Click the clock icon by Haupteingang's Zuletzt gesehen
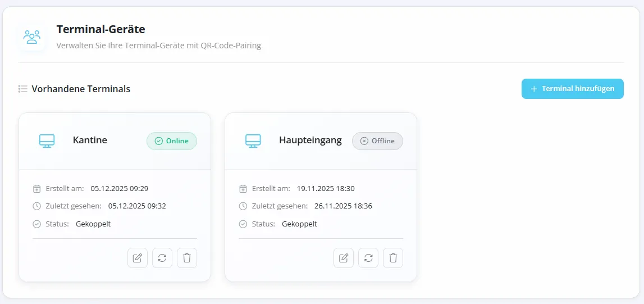The width and height of the screenshot is (644, 304). click(243, 206)
